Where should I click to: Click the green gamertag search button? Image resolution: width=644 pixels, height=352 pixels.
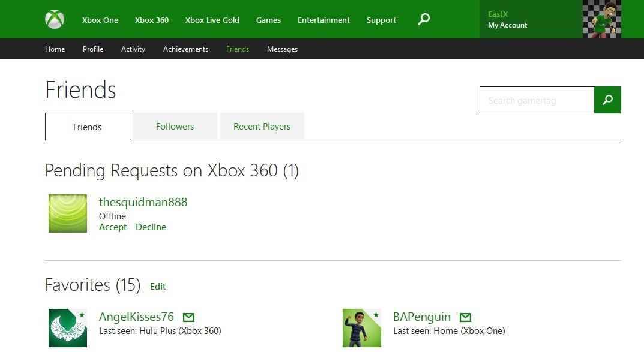coord(607,100)
